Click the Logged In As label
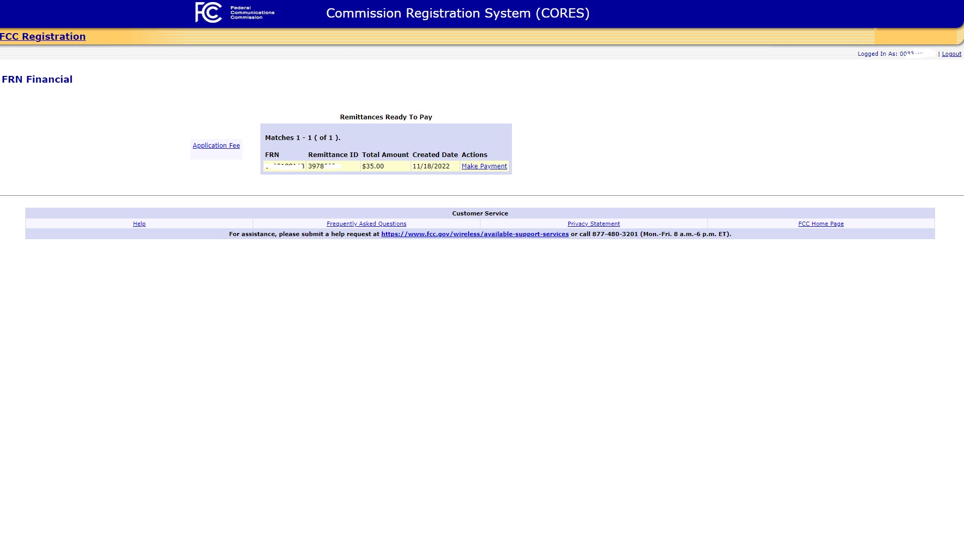964x560 pixels. click(877, 54)
